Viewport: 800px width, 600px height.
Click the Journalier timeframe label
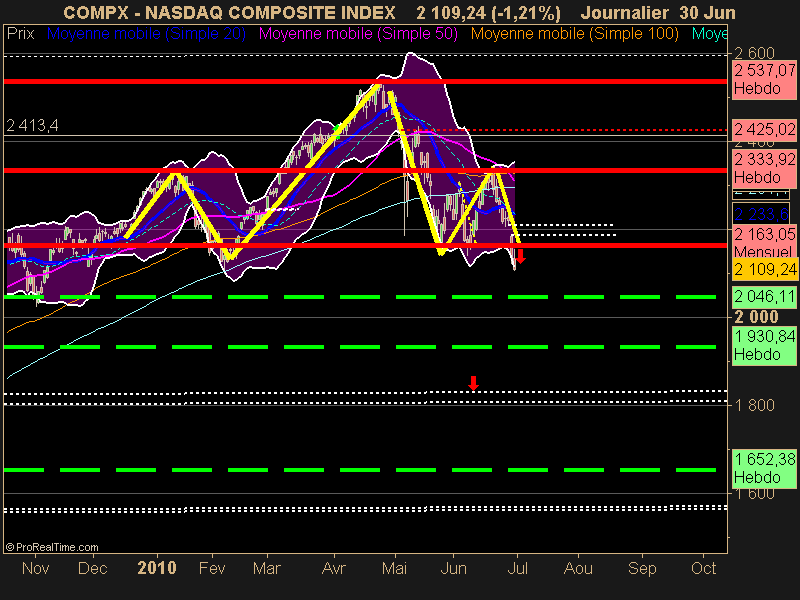pyautogui.click(x=624, y=12)
